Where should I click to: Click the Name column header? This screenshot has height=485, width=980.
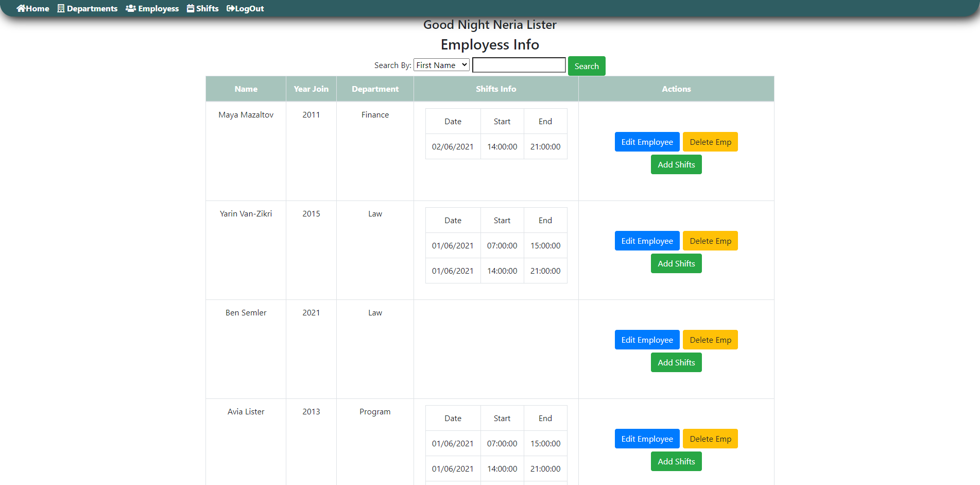[246, 89]
